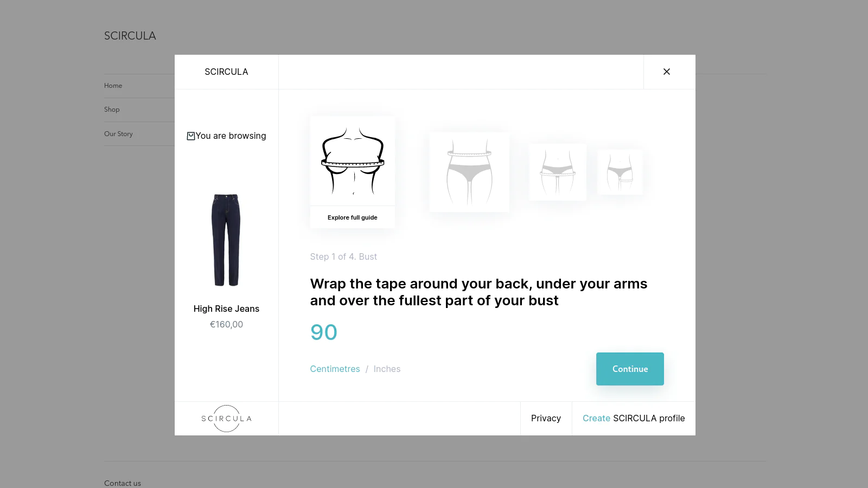The image size is (868, 488).
Task: Select the hips measurement illustration
Action: click(x=558, y=172)
